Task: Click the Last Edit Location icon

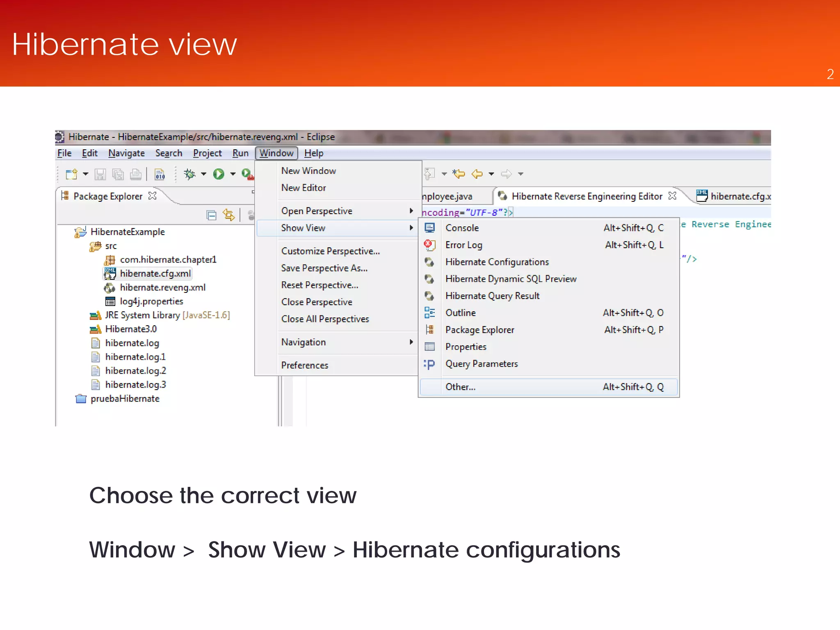Action: coord(459,174)
